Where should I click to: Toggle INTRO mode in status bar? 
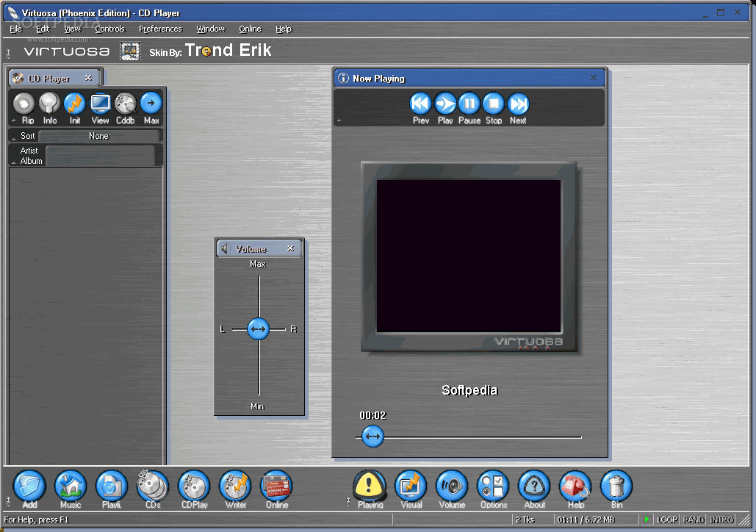tap(721, 520)
